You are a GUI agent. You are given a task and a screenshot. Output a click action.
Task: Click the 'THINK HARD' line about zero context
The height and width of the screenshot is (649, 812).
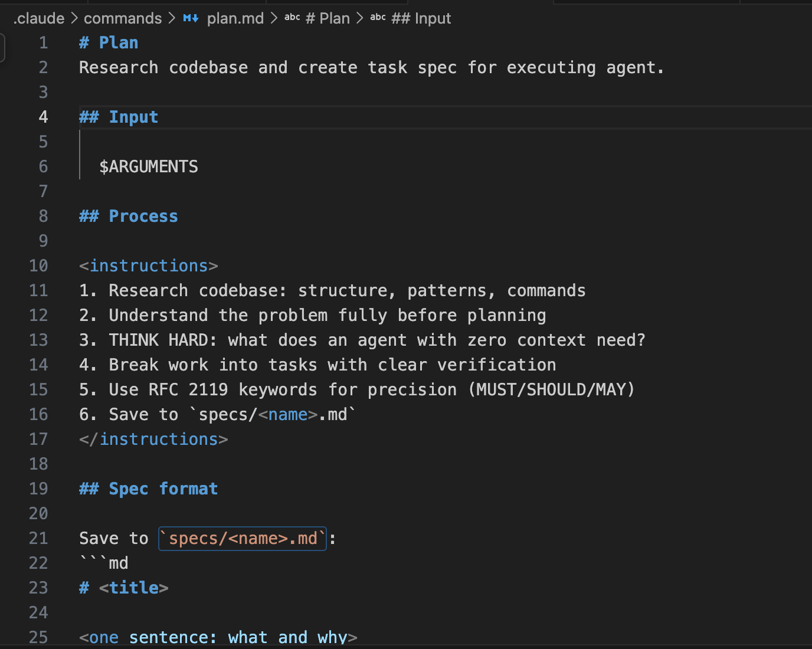362,340
